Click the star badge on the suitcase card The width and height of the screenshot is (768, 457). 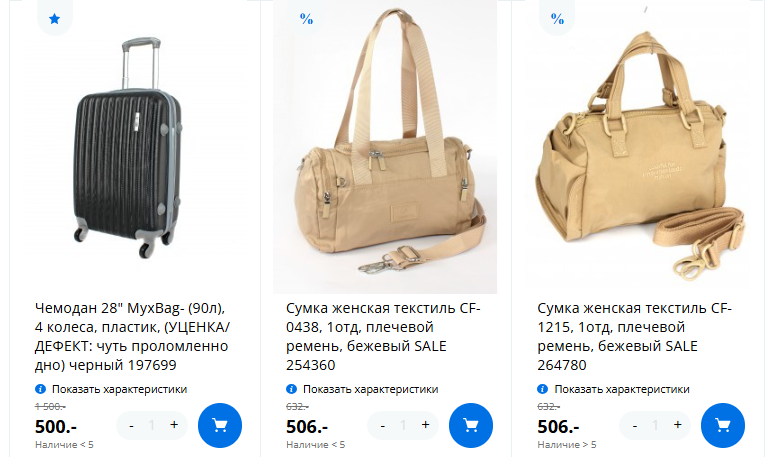(x=54, y=19)
